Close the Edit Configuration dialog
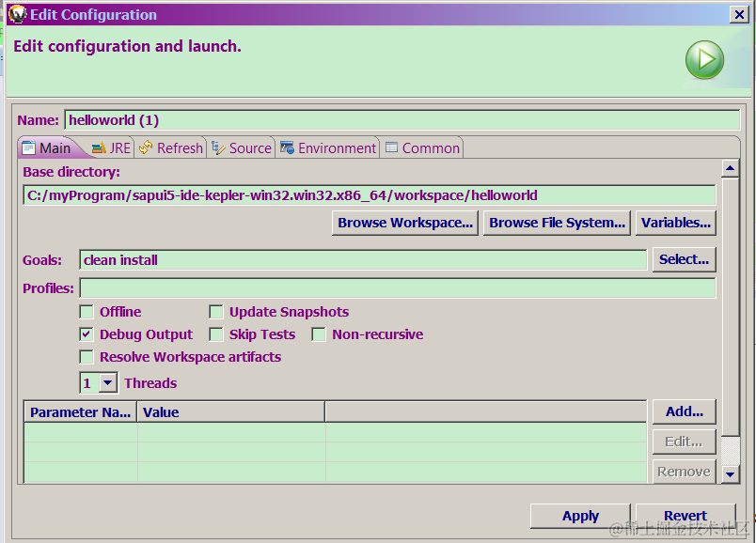The width and height of the screenshot is (756, 543). click(739, 14)
